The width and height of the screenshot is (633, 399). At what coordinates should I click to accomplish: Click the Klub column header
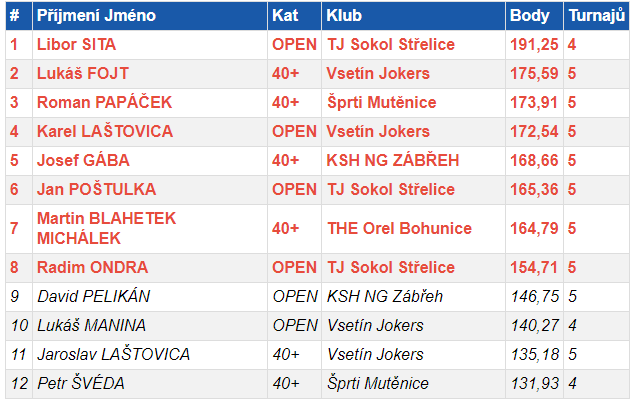click(x=344, y=16)
